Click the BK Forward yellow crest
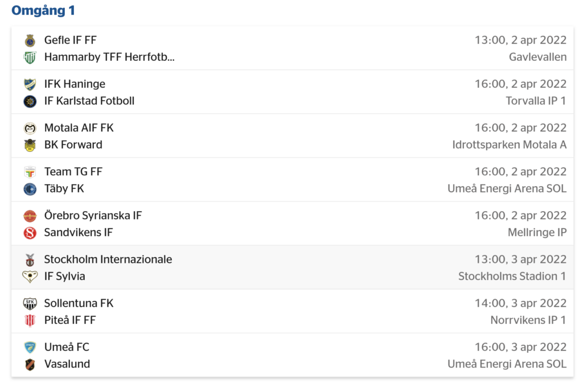This screenshot has width=583, height=392. tap(30, 145)
